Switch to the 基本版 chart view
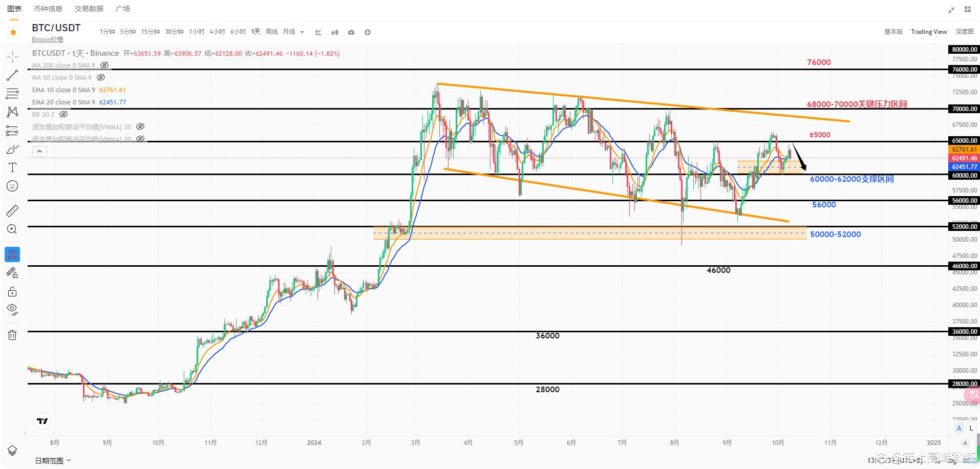The height and width of the screenshot is (469, 980). click(x=893, y=32)
